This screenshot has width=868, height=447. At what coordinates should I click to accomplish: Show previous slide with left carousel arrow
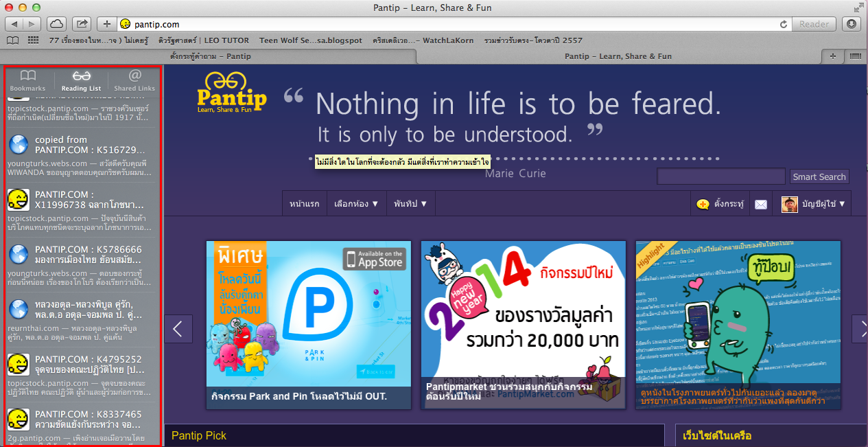click(178, 328)
